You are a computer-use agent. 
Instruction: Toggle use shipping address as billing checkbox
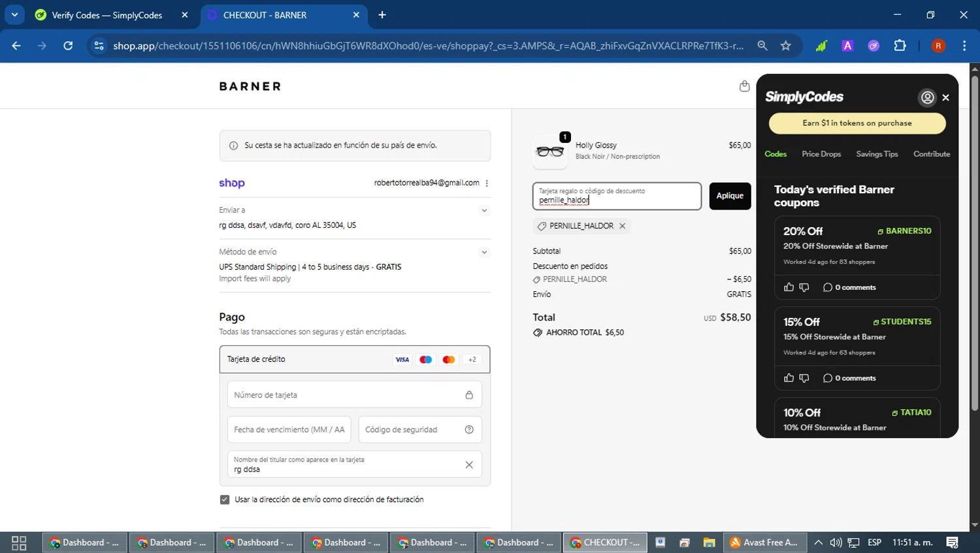pyautogui.click(x=225, y=499)
